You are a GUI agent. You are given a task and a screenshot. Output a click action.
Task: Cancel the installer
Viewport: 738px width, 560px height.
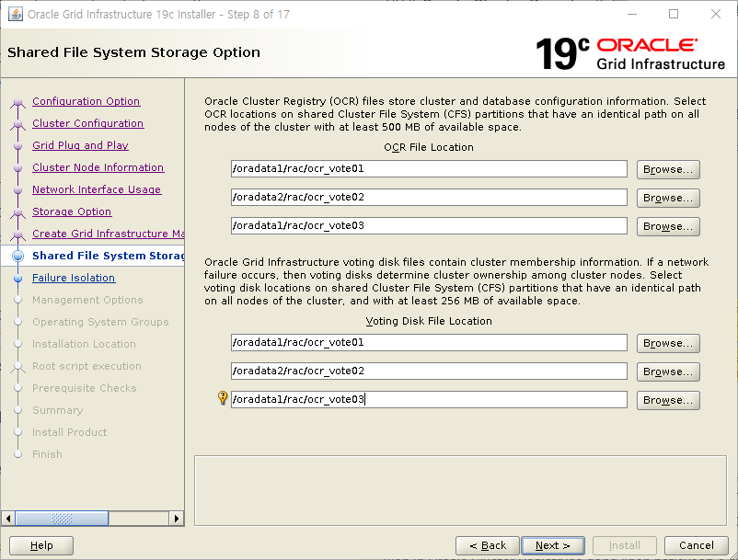[x=696, y=545]
